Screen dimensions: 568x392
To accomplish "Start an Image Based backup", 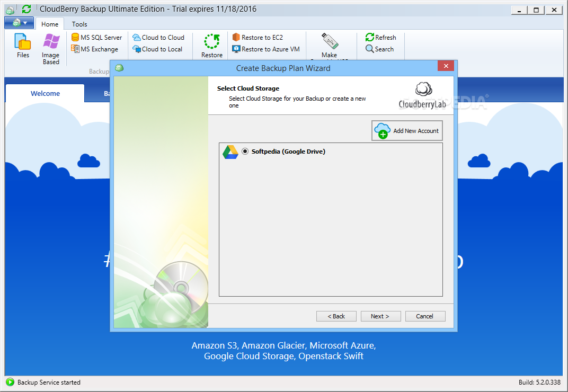I will coord(51,49).
